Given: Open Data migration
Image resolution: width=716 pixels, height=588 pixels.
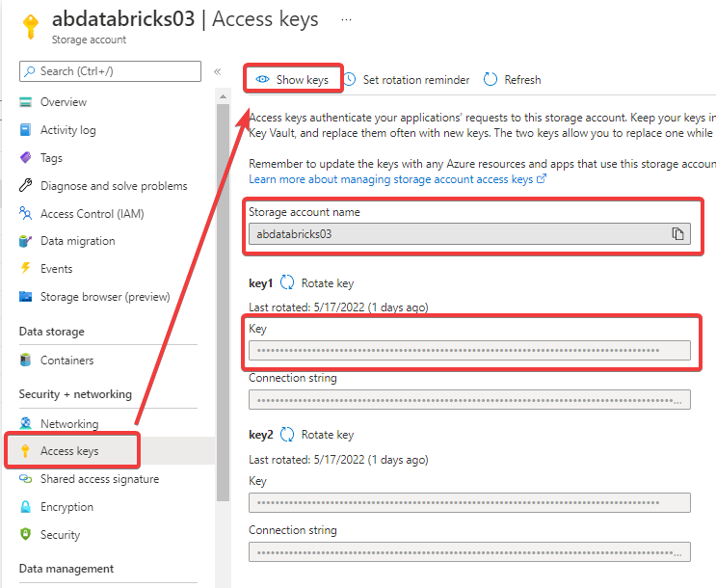Looking at the screenshot, I should click(x=78, y=241).
